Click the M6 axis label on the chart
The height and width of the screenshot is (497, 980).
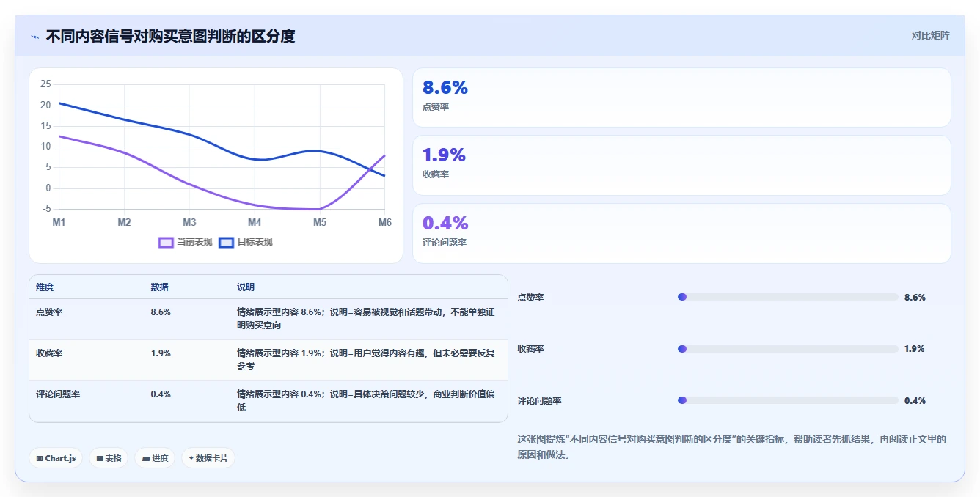point(384,222)
